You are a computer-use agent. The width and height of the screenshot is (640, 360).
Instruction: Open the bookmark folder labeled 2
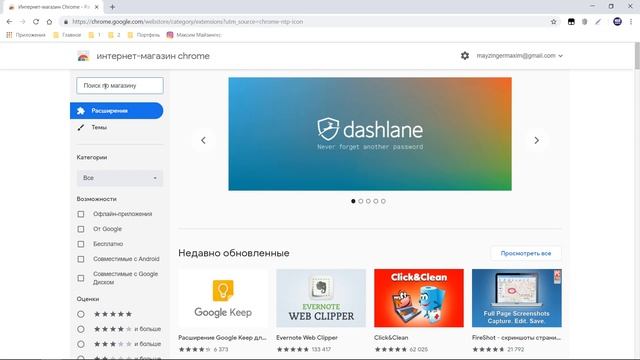coord(114,35)
